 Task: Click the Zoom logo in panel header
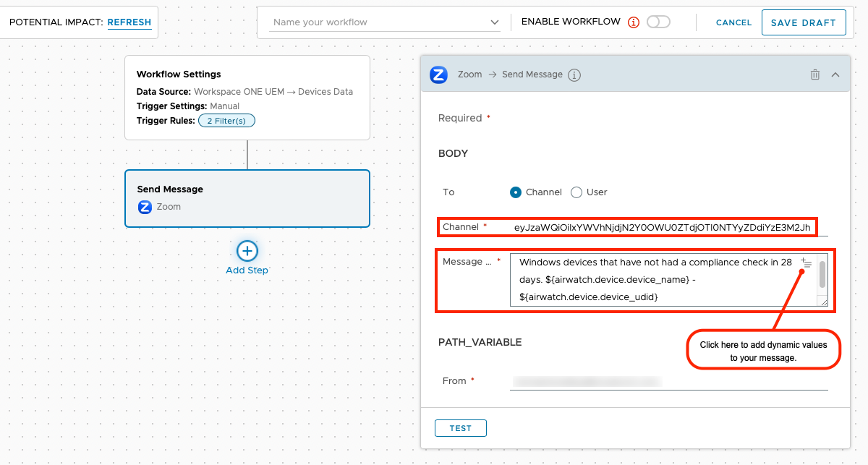point(438,74)
